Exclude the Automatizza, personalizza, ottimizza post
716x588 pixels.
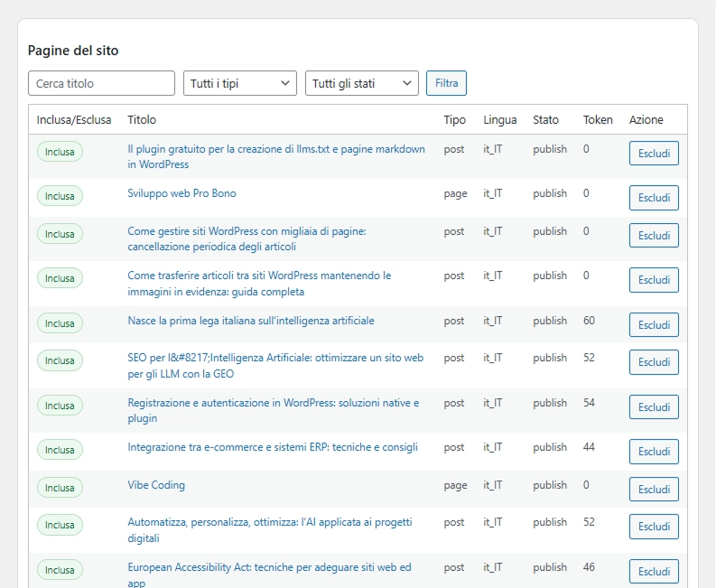click(x=654, y=527)
